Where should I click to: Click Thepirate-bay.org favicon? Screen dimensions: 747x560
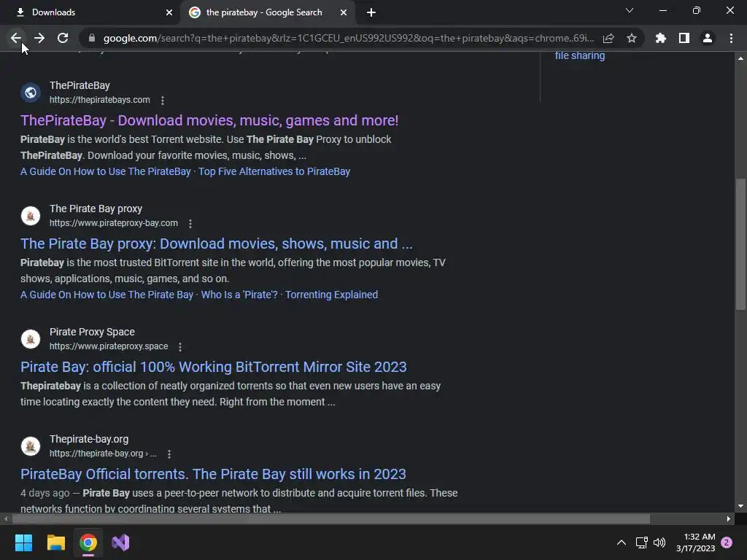point(31,446)
